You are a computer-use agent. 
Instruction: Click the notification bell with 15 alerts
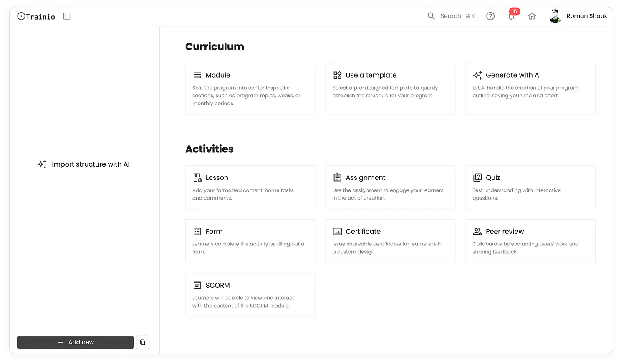pyautogui.click(x=511, y=16)
